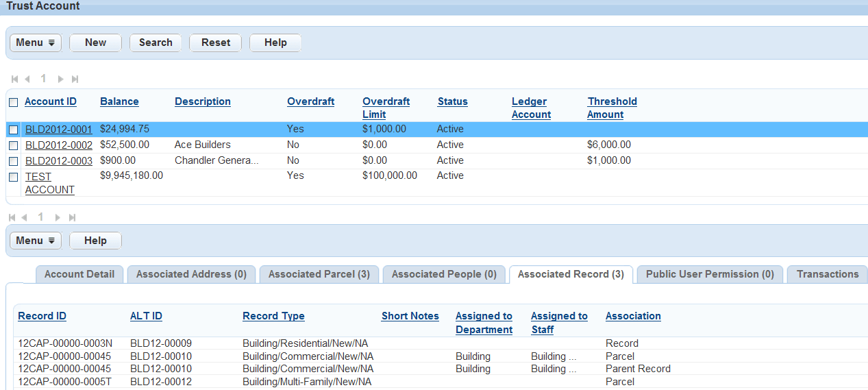Click previous page arrow below account table
This screenshot has height=390, width=868.
click(x=25, y=217)
